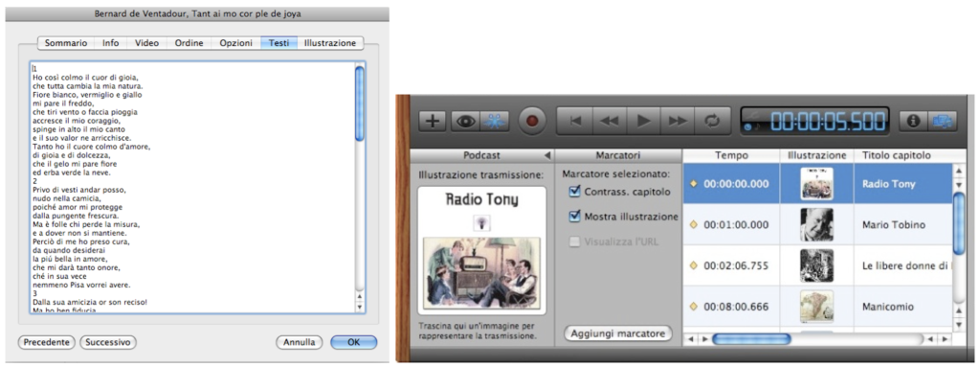Switch to the Sommario tab
The image size is (980, 367).
(66, 43)
